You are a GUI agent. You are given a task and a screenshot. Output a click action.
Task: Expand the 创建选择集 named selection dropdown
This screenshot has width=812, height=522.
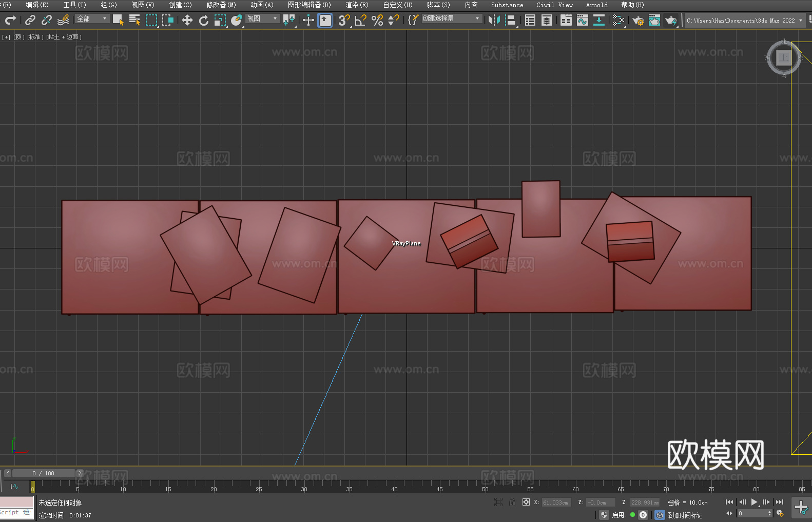(x=452, y=18)
